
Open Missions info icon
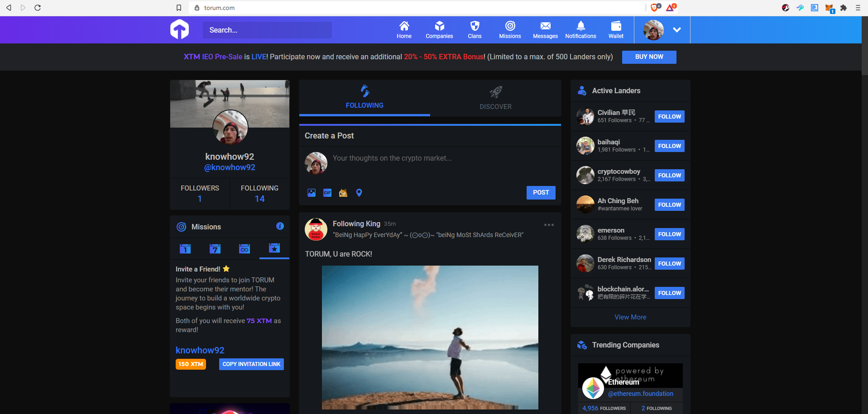(280, 226)
